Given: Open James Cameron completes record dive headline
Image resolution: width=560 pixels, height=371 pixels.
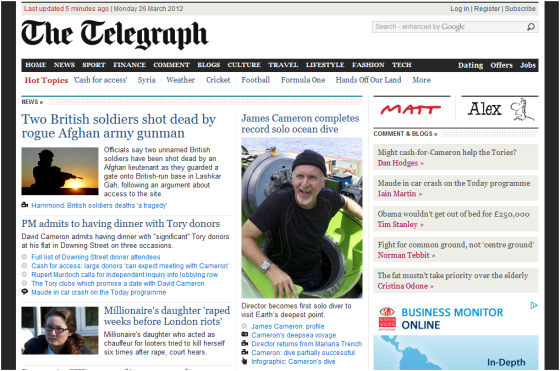Looking at the screenshot, I should 300,124.
